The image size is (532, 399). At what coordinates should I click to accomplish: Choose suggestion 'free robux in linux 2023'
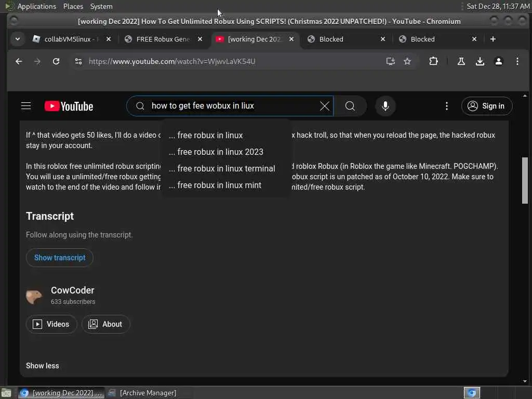click(226, 152)
